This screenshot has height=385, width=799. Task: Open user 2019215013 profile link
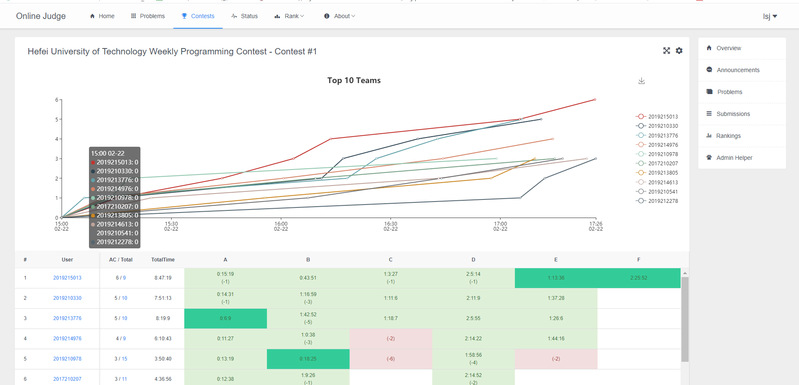pos(67,278)
